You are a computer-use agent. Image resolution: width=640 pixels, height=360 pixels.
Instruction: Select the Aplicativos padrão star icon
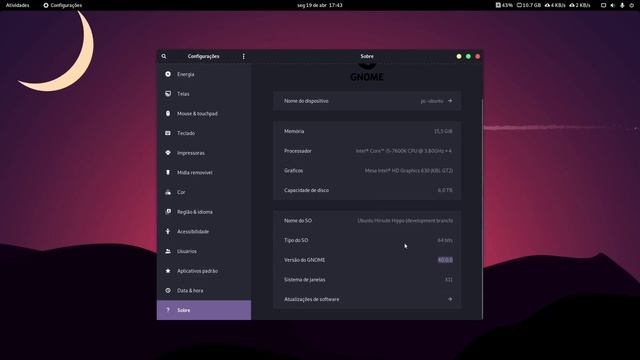click(168, 271)
